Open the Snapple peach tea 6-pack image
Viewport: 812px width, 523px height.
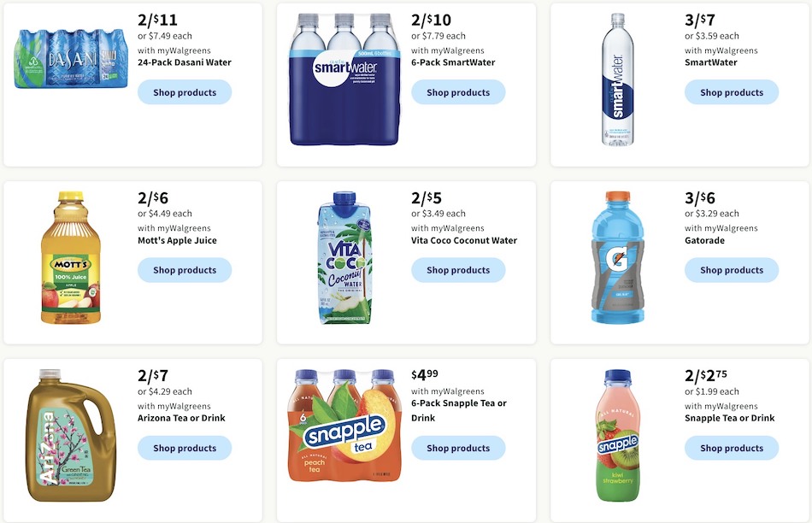pyautogui.click(x=344, y=425)
